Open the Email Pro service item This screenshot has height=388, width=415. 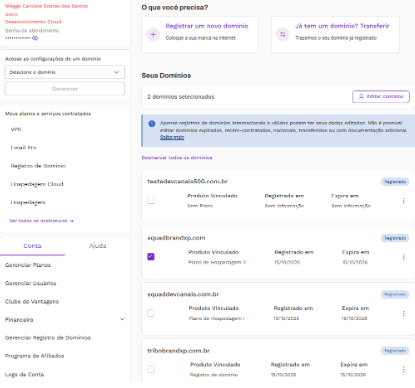(x=23, y=148)
